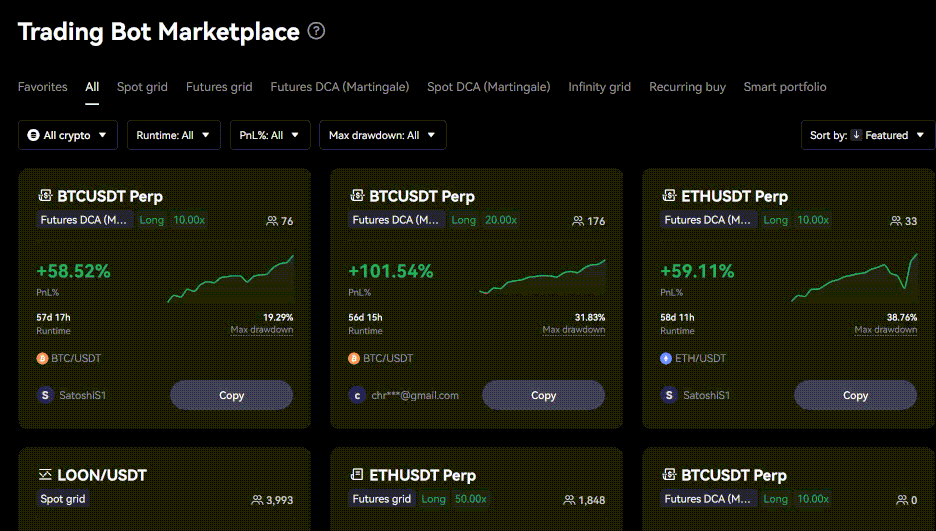The image size is (936, 531).
Task: Select the All tab
Action: point(92,87)
